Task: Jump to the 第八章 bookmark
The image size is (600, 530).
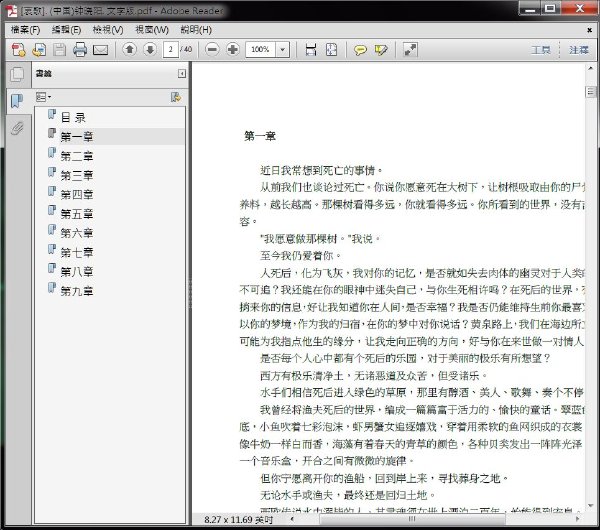Action: coord(77,272)
